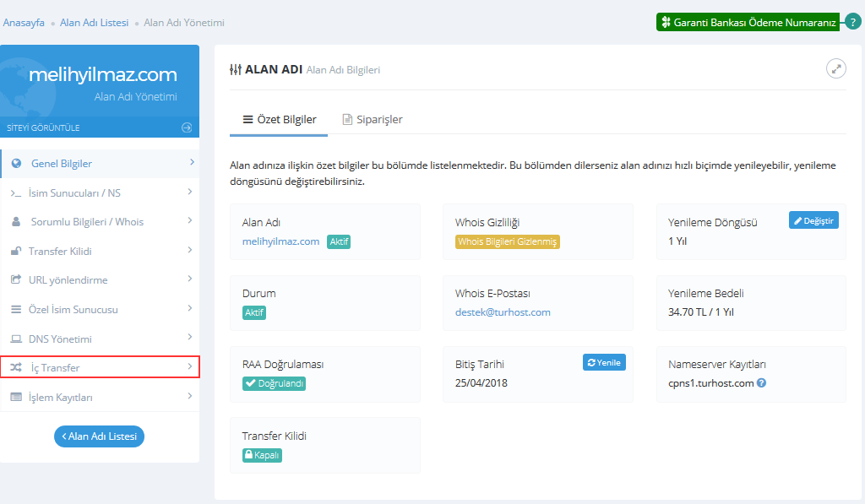Image resolution: width=865 pixels, height=504 pixels.
Task: Click the padlock icon for Transfer Kilidi
Action: tap(16, 252)
